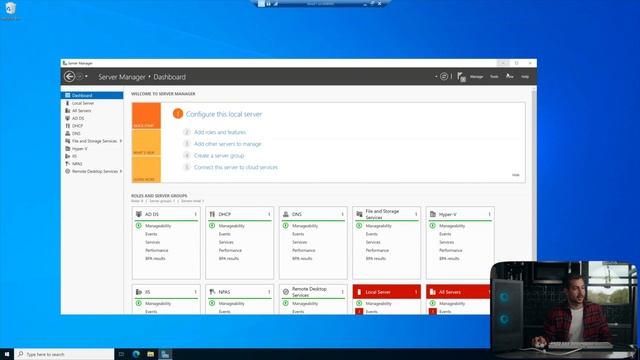Click Manageability status icon in Hyper-V tile
Viewport: 640px width, 360px height.
click(433, 226)
